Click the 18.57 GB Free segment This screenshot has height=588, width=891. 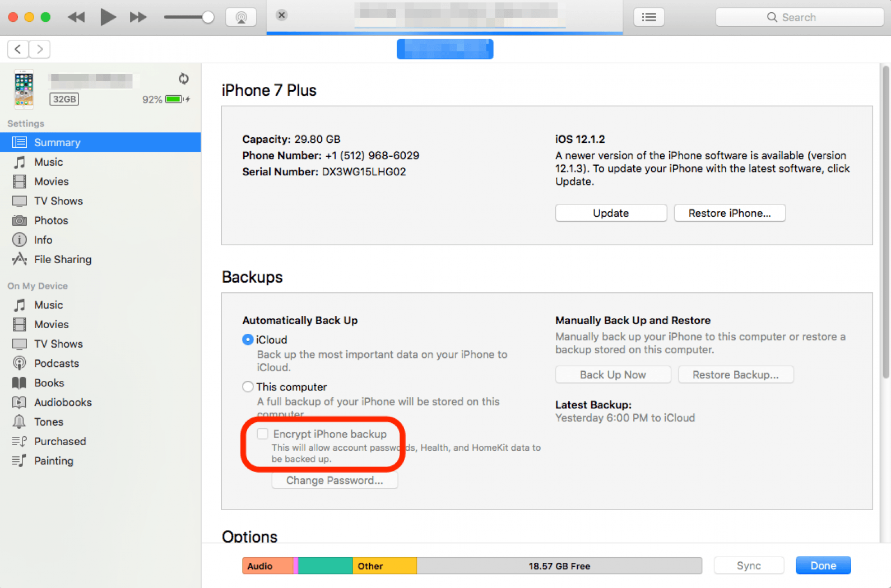point(559,566)
